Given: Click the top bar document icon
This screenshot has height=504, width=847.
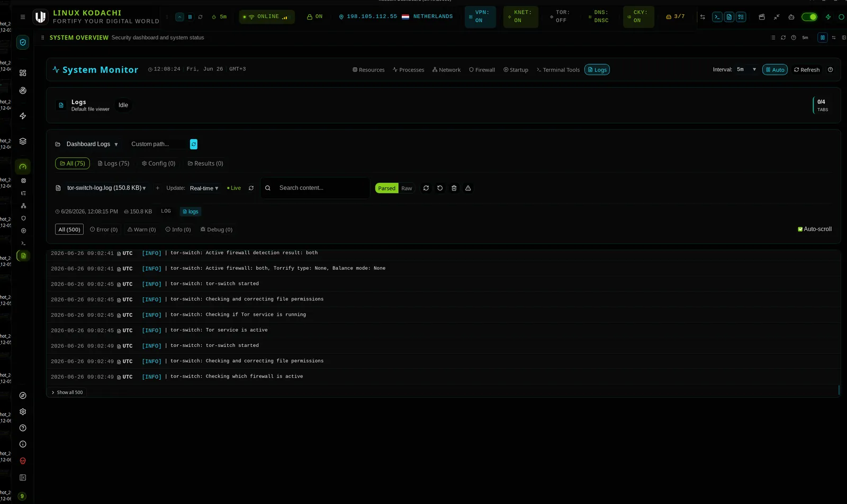Looking at the screenshot, I should [x=729, y=17].
